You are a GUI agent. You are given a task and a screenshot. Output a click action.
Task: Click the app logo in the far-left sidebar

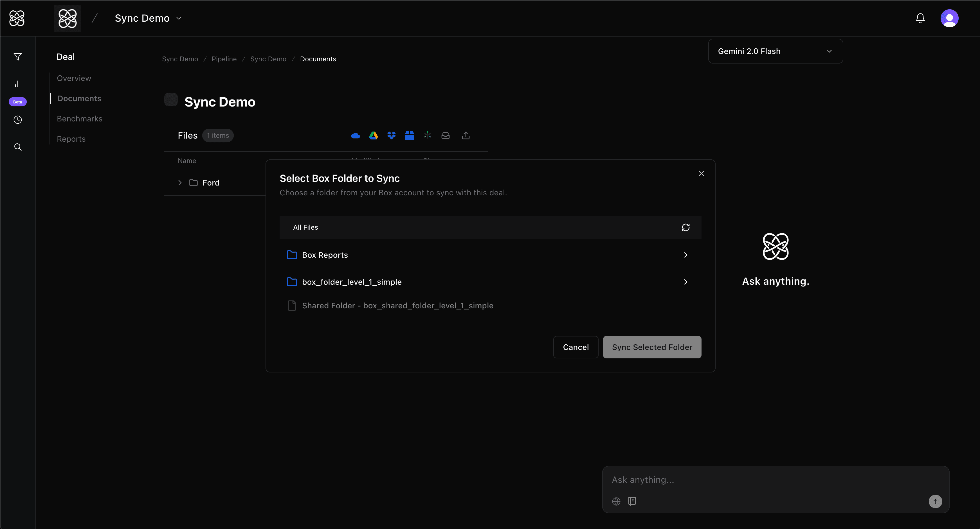pyautogui.click(x=17, y=18)
